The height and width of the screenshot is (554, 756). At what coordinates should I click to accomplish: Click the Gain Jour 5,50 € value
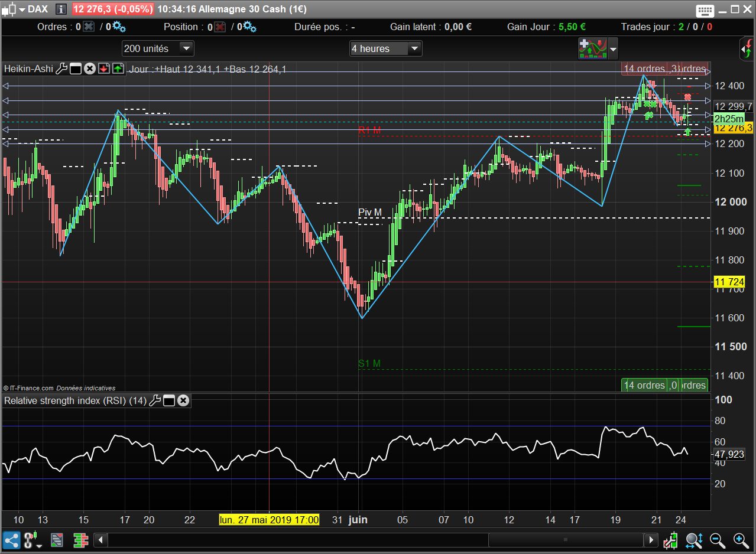coord(572,27)
